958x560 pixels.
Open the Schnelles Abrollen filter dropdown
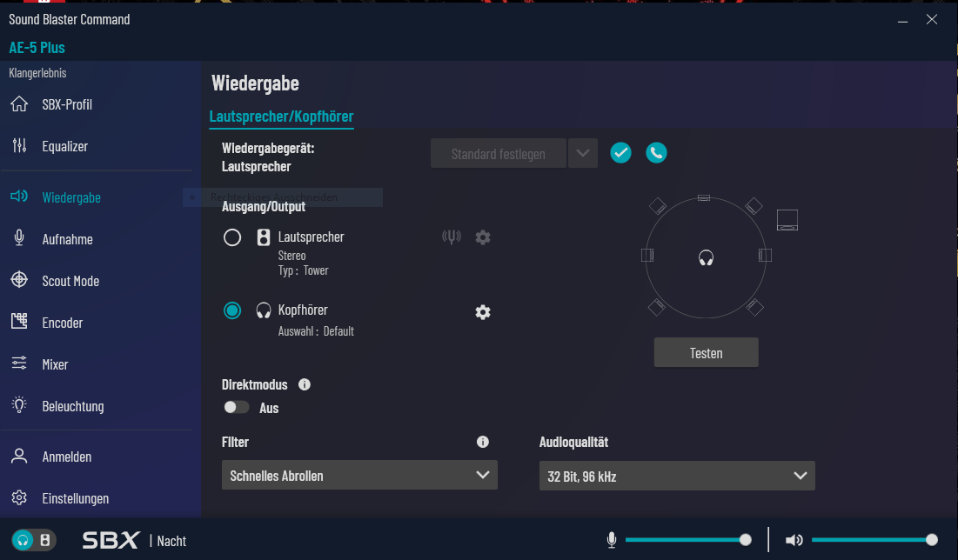point(359,475)
